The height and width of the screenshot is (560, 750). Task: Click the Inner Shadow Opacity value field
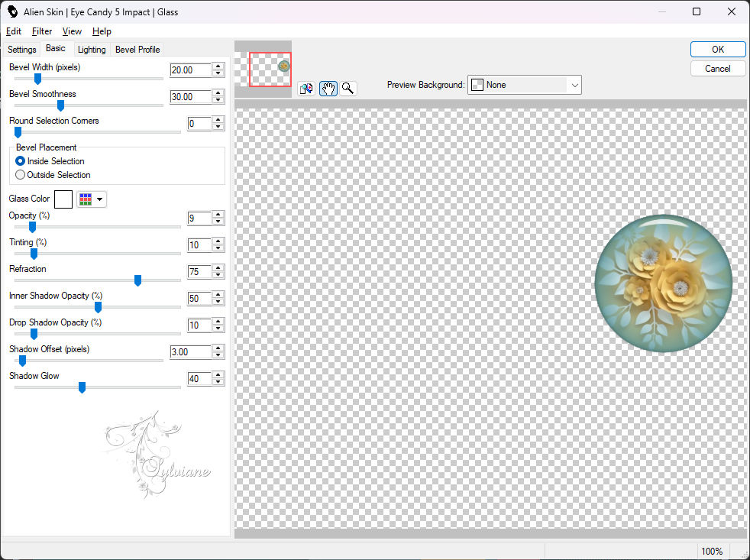tap(199, 299)
